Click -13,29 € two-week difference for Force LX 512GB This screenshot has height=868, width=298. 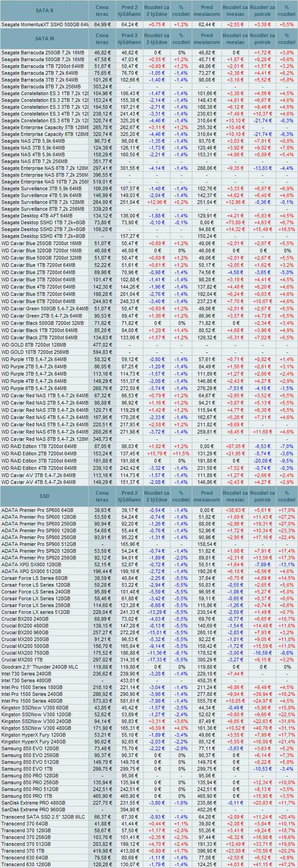point(157,612)
